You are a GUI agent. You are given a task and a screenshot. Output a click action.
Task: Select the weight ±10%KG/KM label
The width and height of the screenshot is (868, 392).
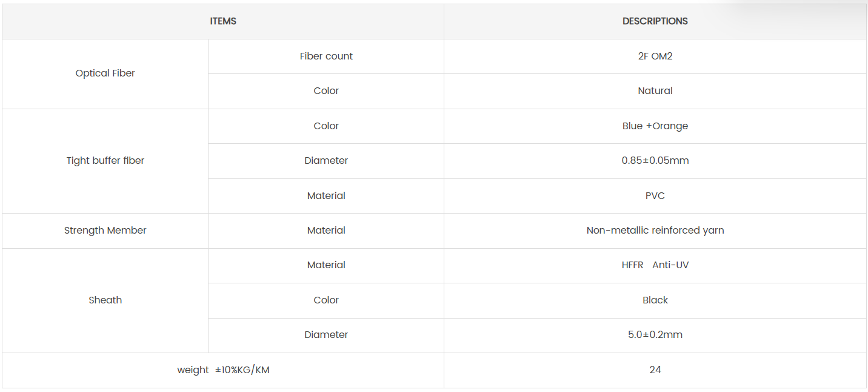pos(223,370)
